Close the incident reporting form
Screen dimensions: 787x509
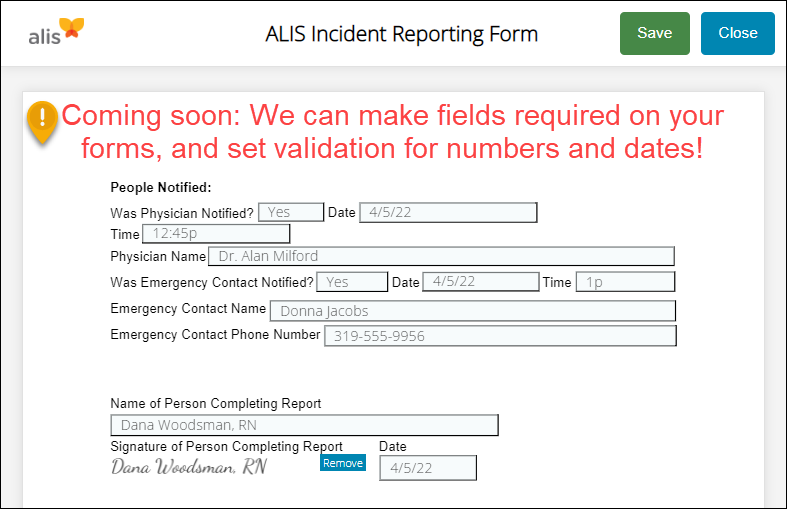[737, 33]
